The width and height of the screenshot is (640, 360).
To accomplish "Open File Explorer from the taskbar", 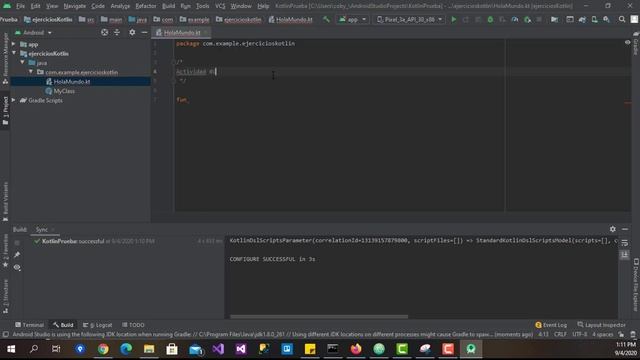I will tap(149, 349).
